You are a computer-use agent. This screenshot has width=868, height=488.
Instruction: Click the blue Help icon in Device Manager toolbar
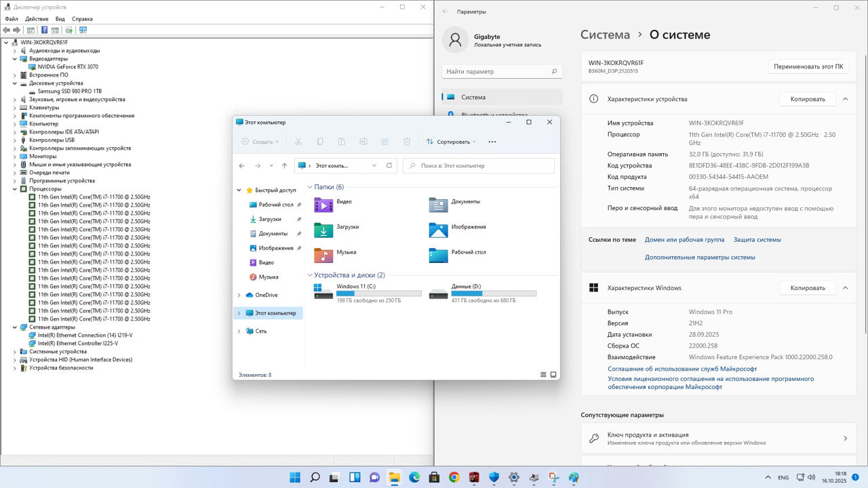click(44, 30)
